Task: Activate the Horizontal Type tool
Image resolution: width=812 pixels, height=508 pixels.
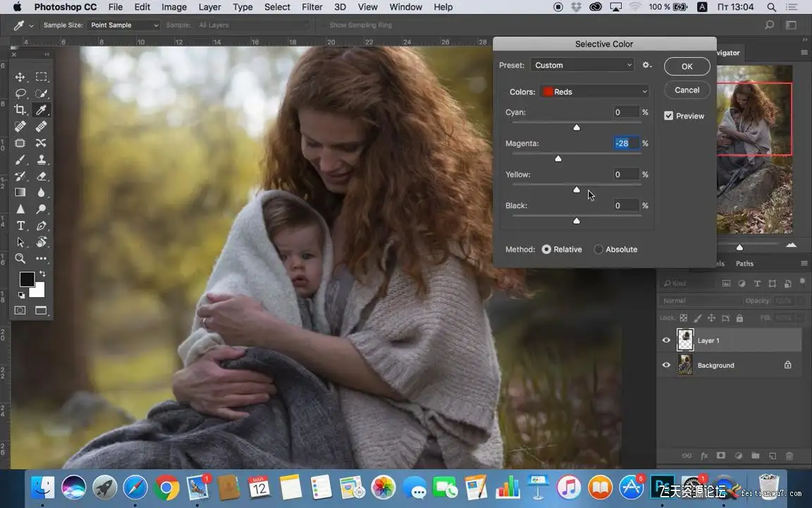Action: point(20,226)
